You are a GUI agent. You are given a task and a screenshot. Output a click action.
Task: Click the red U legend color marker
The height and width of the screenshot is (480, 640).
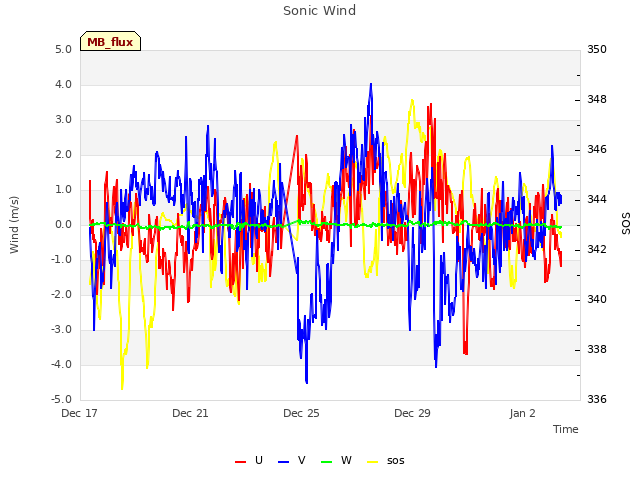(x=240, y=462)
